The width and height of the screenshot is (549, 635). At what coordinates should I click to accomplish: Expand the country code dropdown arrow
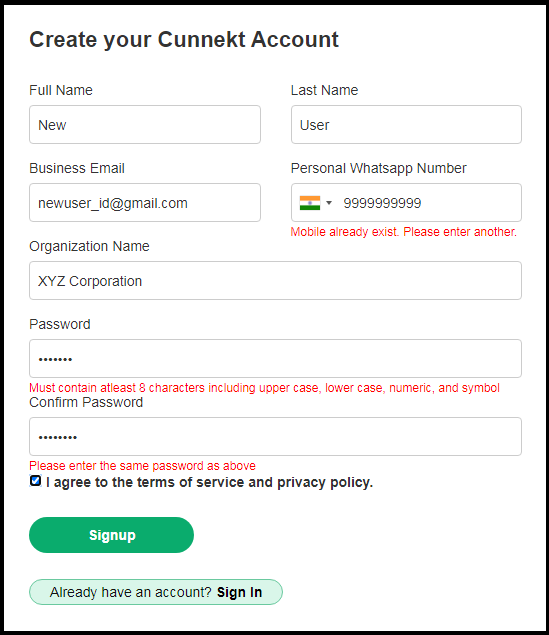pos(329,202)
